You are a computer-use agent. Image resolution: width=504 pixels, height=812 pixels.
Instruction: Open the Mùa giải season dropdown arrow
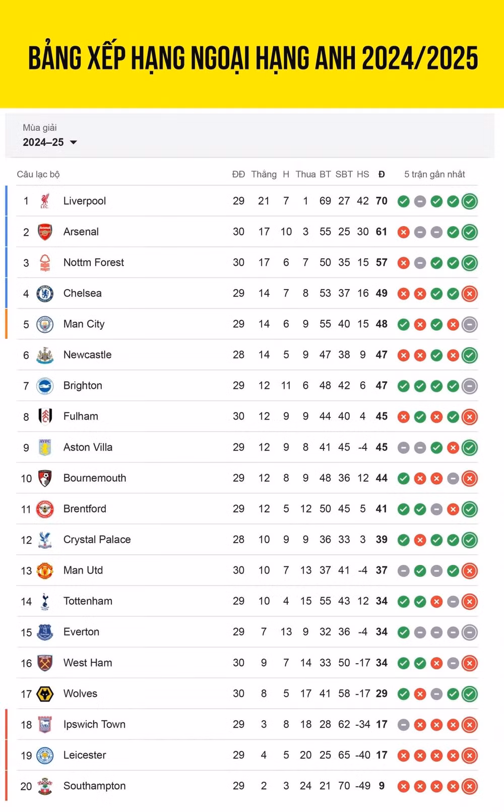click(x=74, y=142)
